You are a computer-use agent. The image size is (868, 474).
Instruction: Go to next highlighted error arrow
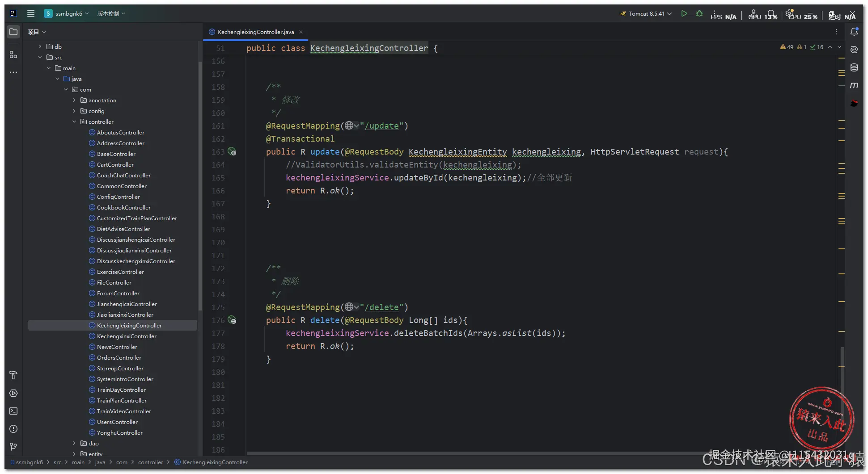[x=839, y=47]
